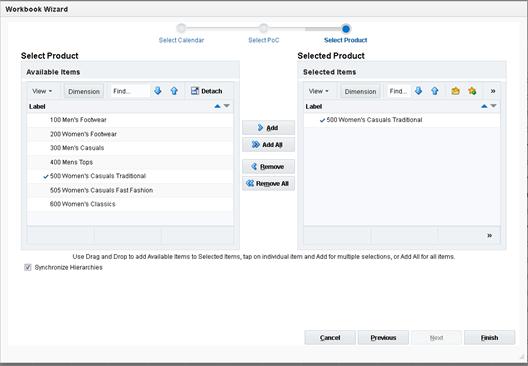Click Find next down arrow in Selected Items
The width and height of the screenshot is (528, 366).
pyautogui.click(x=418, y=91)
